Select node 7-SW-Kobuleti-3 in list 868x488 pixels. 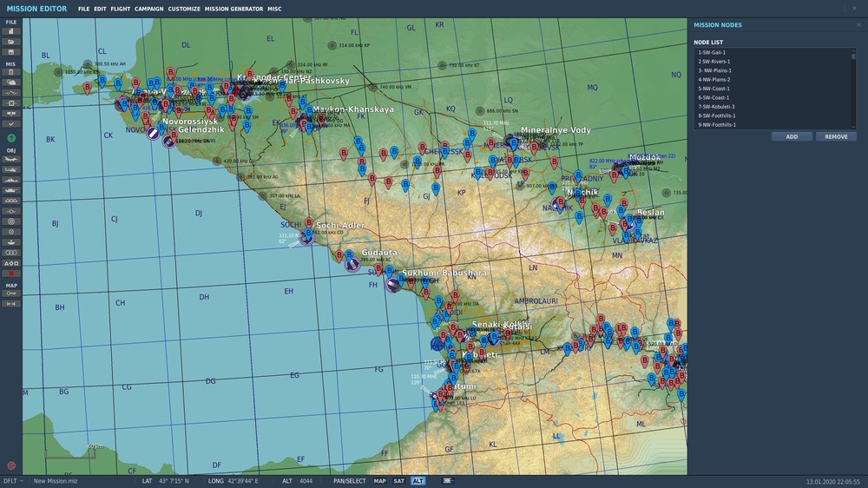point(717,107)
